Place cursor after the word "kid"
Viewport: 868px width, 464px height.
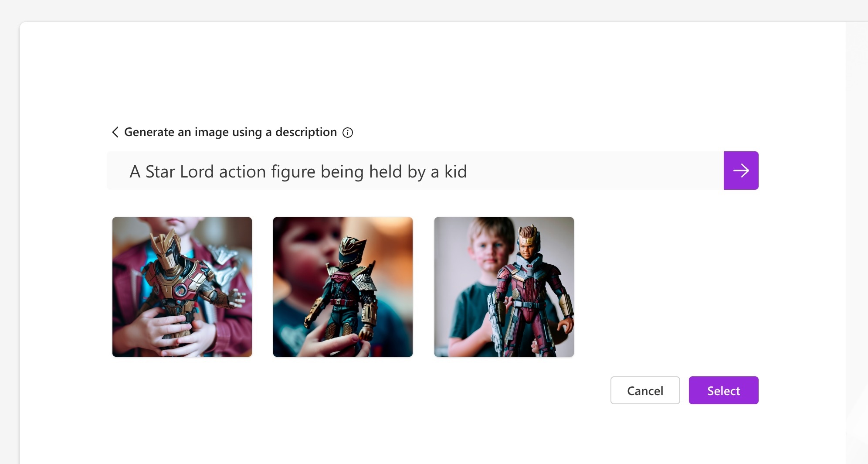[x=468, y=172]
